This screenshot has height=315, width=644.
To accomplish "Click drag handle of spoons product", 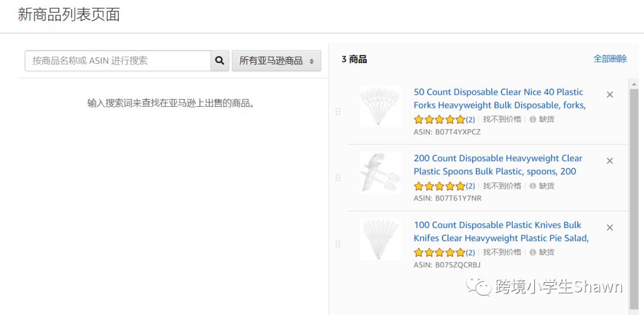I will point(338,178).
